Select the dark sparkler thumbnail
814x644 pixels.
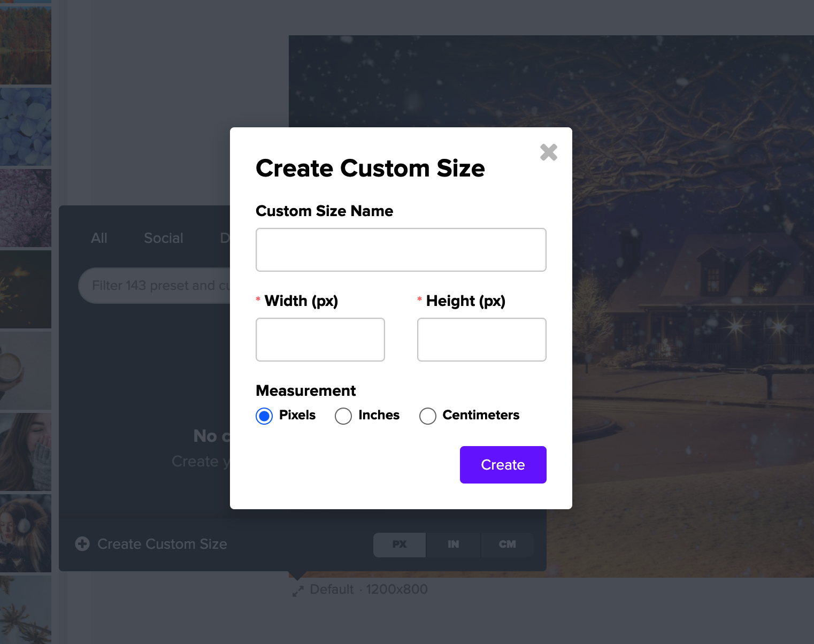click(26, 289)
